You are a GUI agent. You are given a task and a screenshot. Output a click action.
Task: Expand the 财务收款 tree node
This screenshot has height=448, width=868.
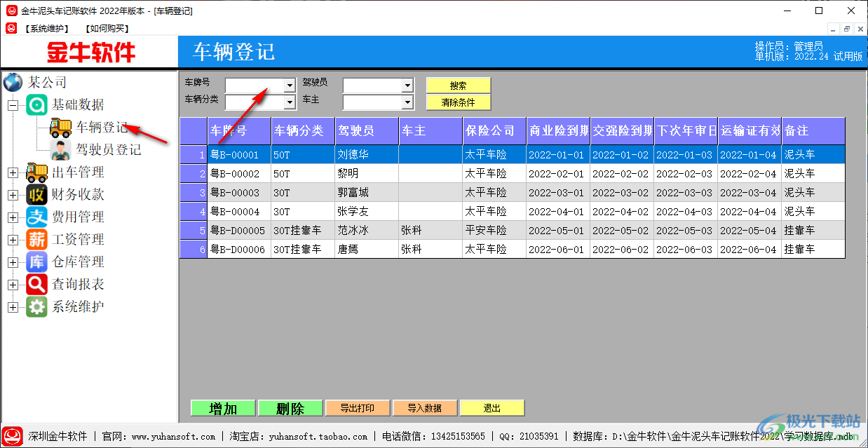click(13, 195)
